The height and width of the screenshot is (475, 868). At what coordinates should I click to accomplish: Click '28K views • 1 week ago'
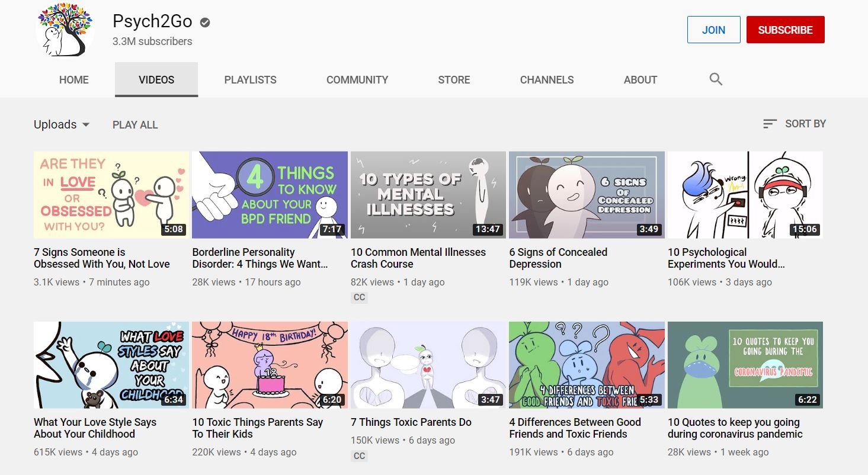(718, 452)
